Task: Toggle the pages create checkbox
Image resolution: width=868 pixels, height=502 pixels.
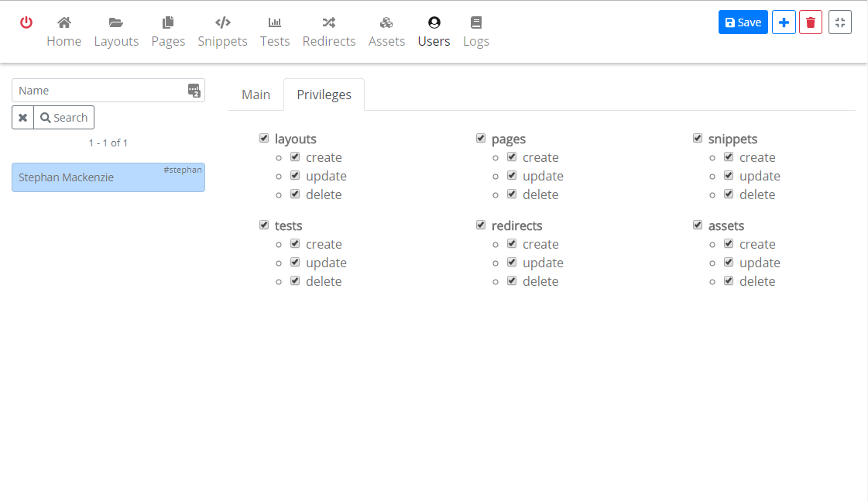Action: click(x=512, y=156)
